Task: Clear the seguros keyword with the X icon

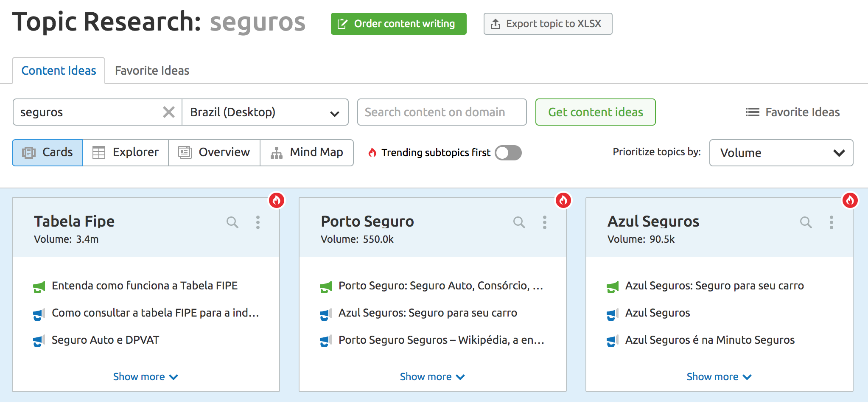Action: pos(169,112)
